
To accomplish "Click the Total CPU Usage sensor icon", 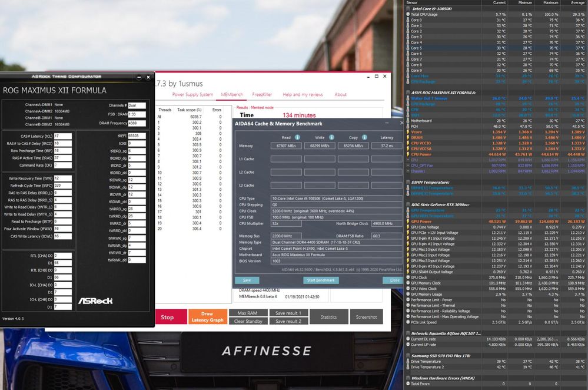I will 408,14.
